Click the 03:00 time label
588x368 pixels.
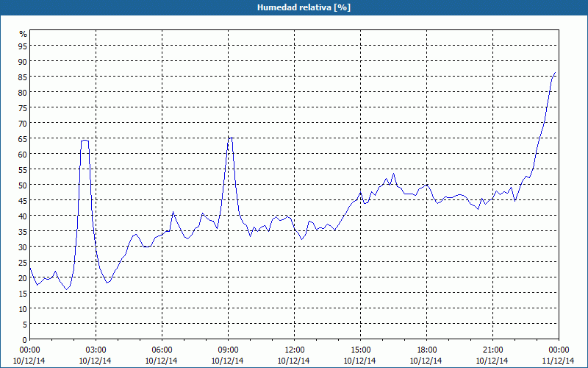coord(96,350)
